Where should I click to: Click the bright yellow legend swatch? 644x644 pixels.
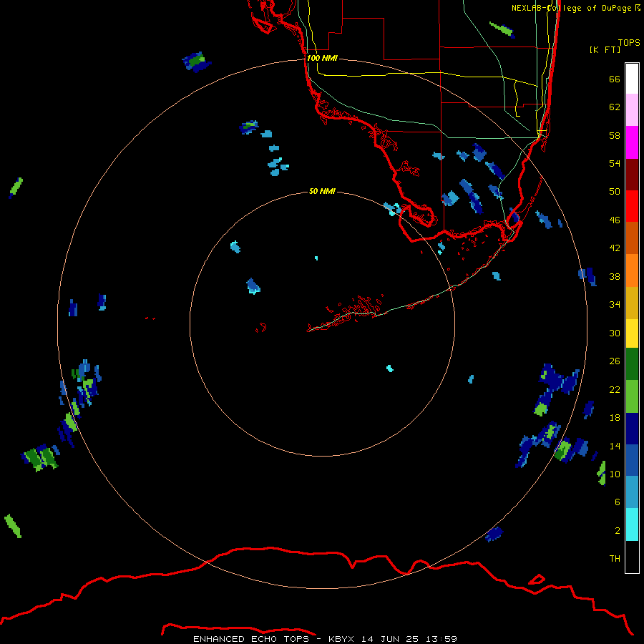click(x=632, y=333)
